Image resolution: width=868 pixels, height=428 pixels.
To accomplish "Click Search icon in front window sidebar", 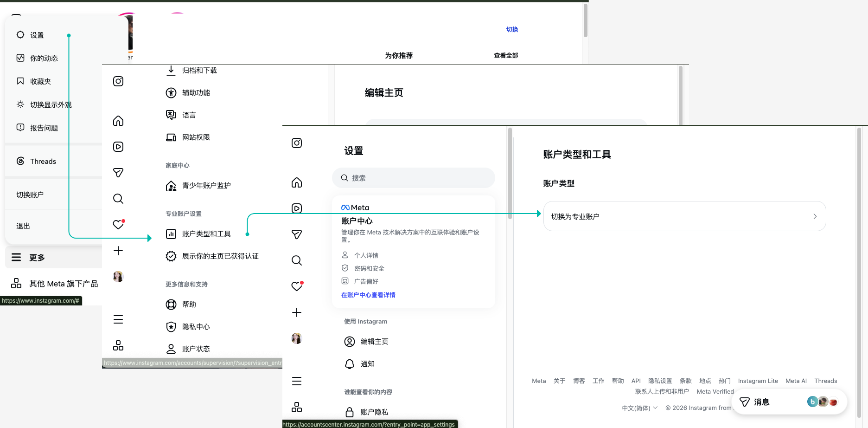I will click(x=297, y=260).
